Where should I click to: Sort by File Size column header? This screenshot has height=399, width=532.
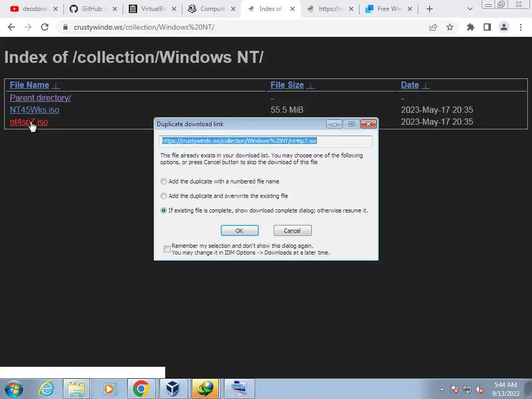(x=287, y=85)
